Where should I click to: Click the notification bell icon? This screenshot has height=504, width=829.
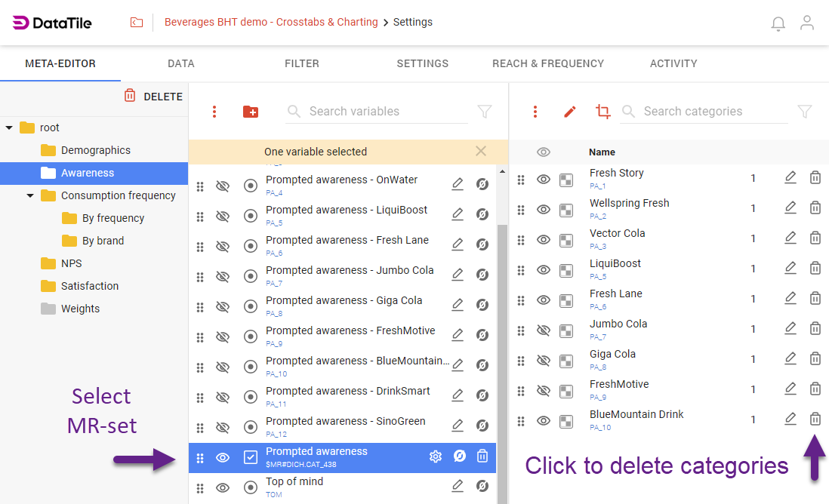(778, 23)
